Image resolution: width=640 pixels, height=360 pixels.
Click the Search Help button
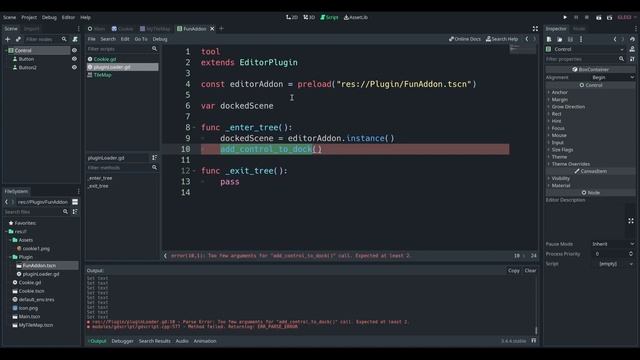[x=502, y=39]
